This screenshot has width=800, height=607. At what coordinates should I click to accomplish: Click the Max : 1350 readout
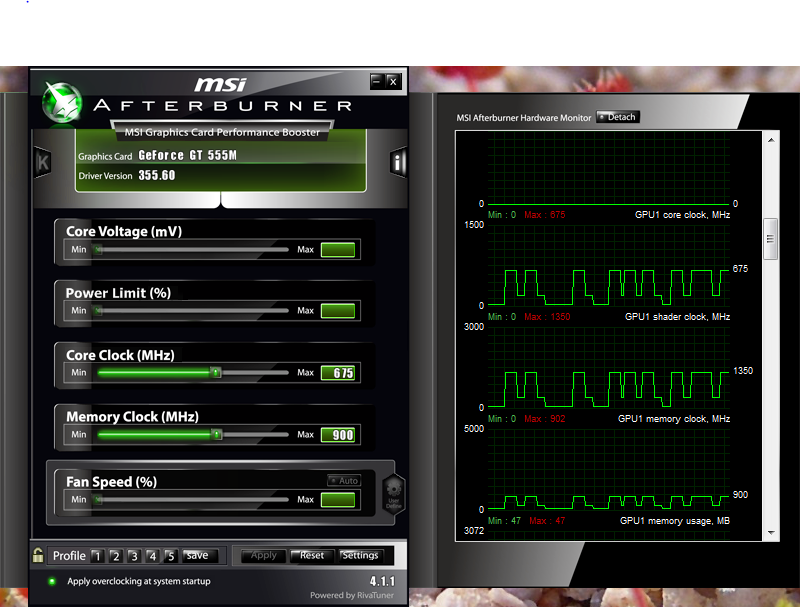[x=547, y=317]
